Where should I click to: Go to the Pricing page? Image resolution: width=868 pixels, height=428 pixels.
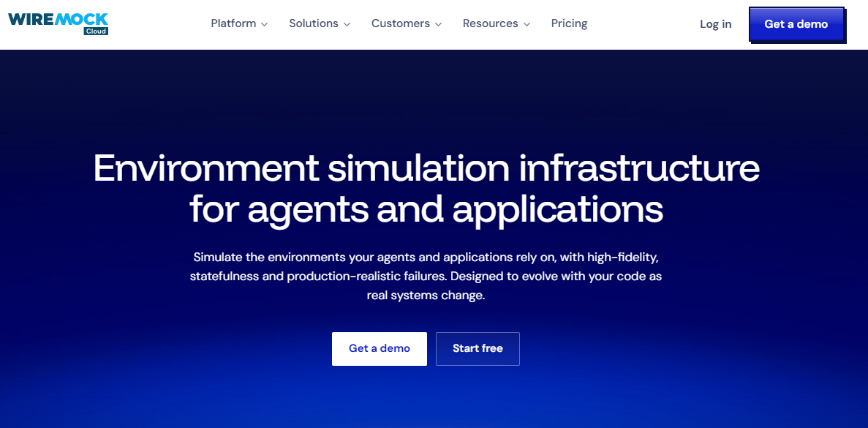pos(569,24)
